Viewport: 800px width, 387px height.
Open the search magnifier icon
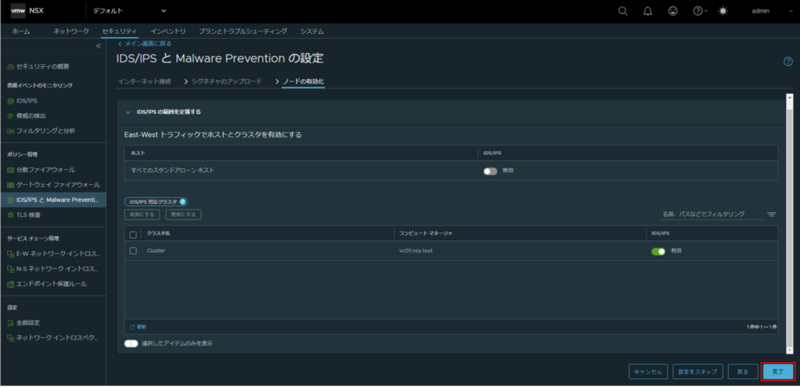[623, 11]
